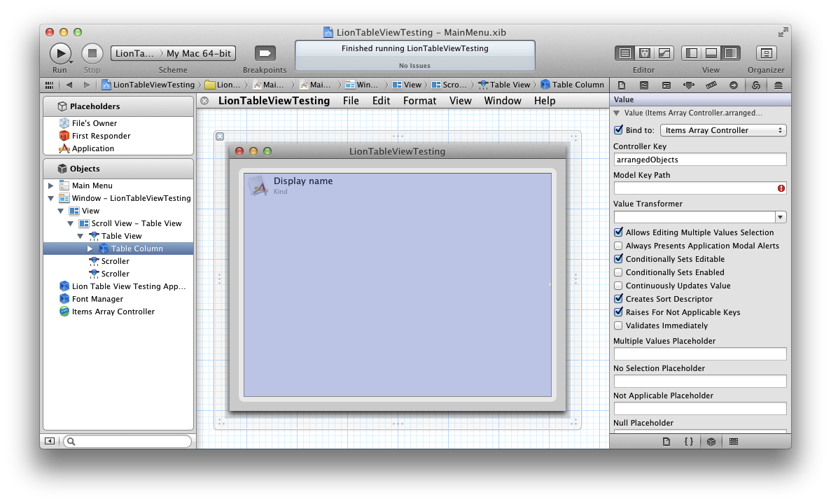
Task: Open the File menu in the menu editor
Action: [351, 101]
